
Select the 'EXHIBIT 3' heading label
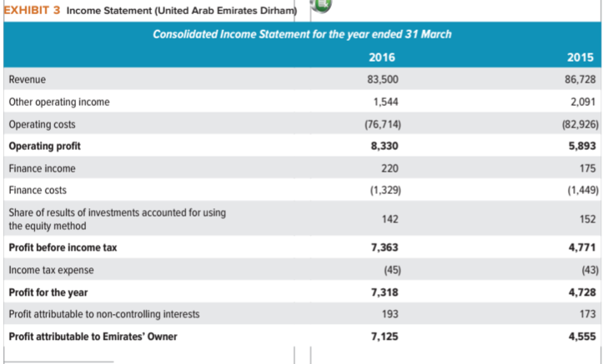pos(33,10)
